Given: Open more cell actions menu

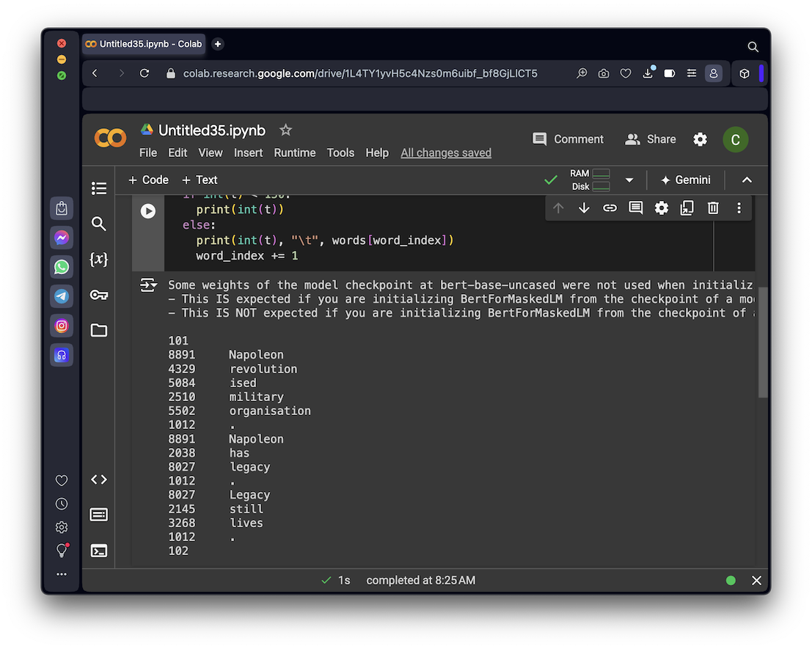Looking at the screenshot, I should (739, 208).
